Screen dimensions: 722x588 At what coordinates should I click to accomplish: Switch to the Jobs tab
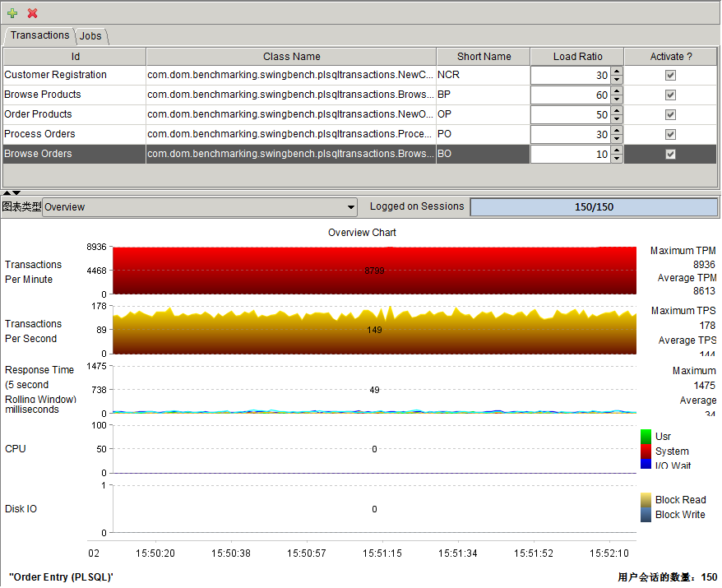90,36
